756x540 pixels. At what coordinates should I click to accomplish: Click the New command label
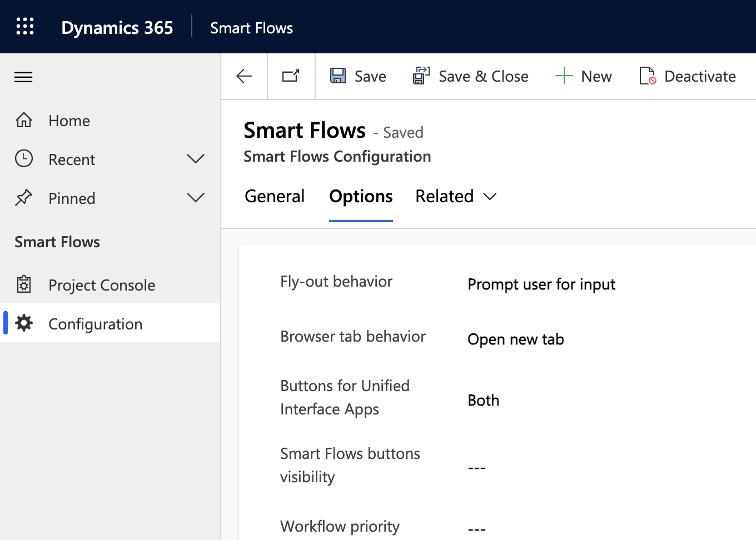pyautogui.click(x=596, y=76)
